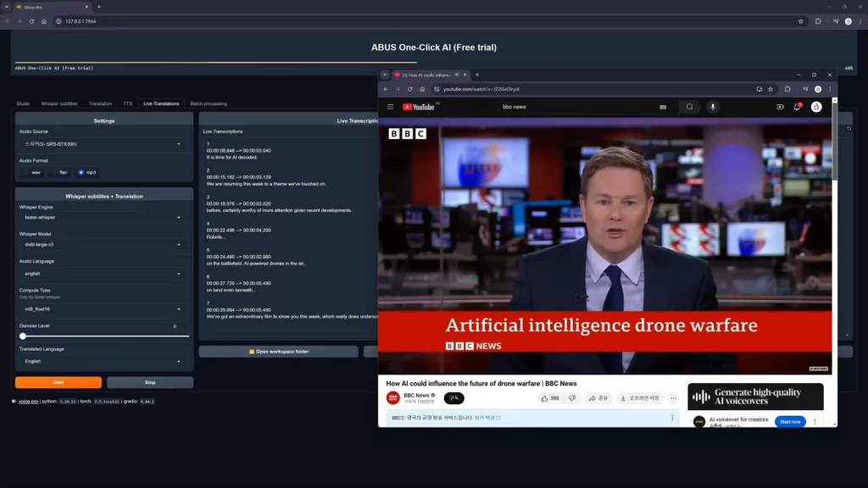Open the YouTube Create icon
The image size is (868, 488).
[782, 106]
